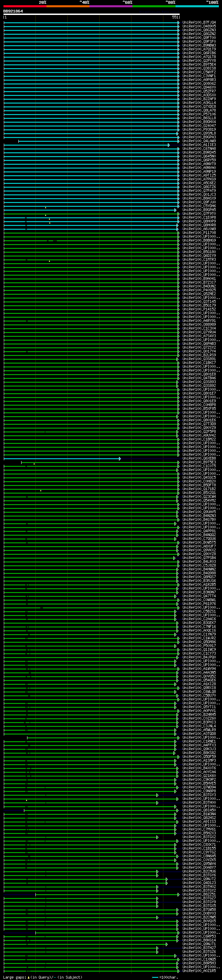The width and height of the screenshot is (222, 980).
Task: Click the query name BB921864
Action: click(13, 11)
